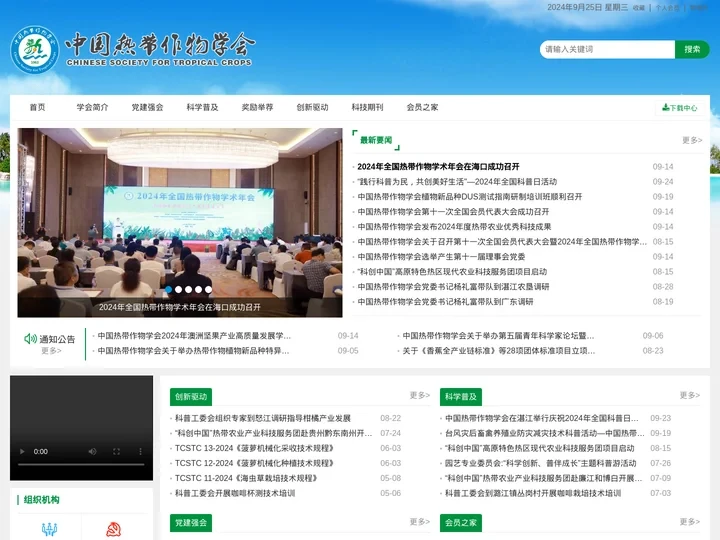Viewport: 720px width, 540px height.
Task: Select the first carousel dot
Action: coord(169,289)
